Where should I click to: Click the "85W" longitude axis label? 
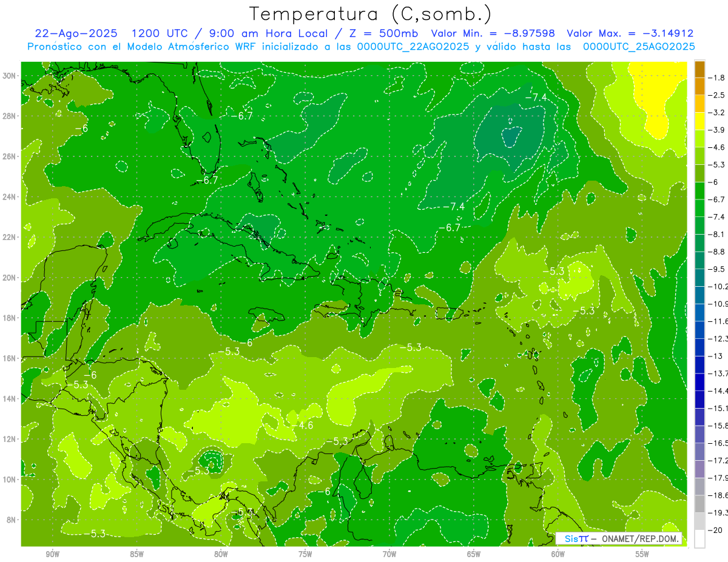[136, 554]
